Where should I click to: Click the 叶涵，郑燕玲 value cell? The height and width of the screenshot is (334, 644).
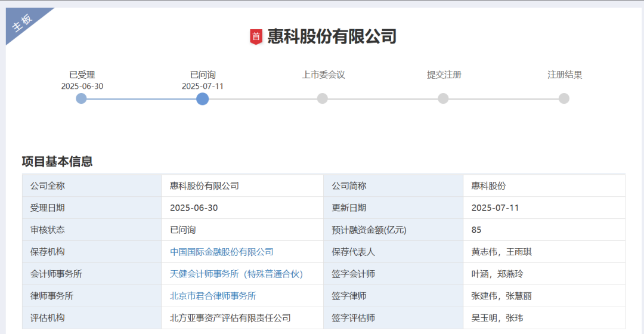pos(544,274)
